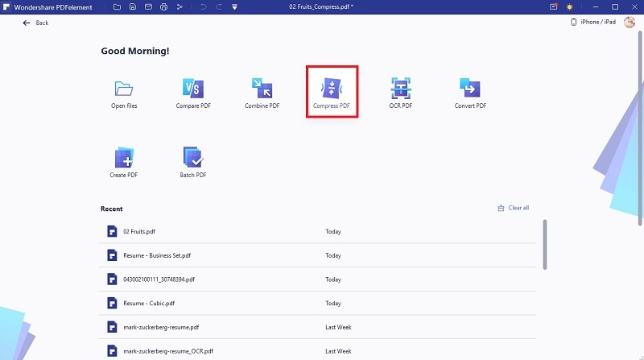The height and width of the screenshot is (360, 644).
Task: Open 043002100111_30748394.pdf from recent list
Action: (317, 279)
